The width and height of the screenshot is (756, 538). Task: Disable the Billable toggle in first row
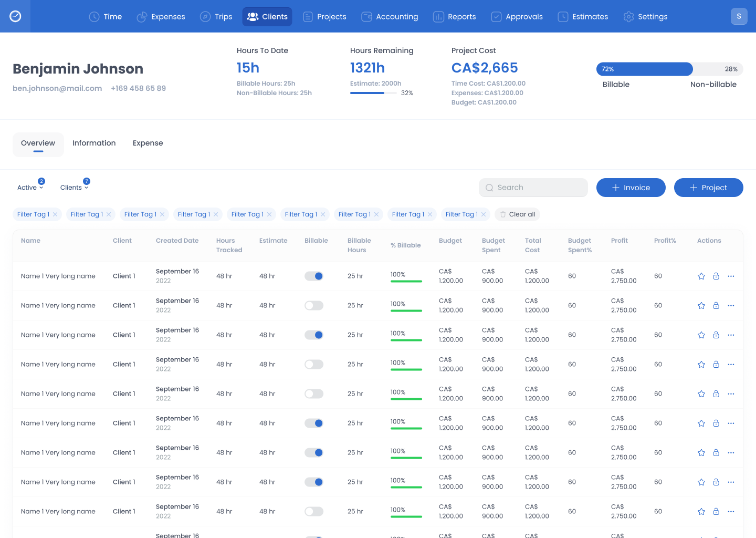[314, 276]
